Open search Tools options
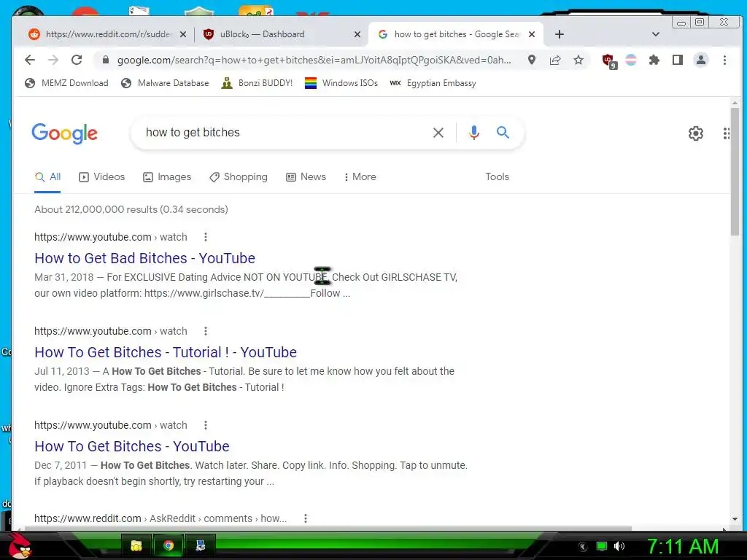 pos(497,176)
